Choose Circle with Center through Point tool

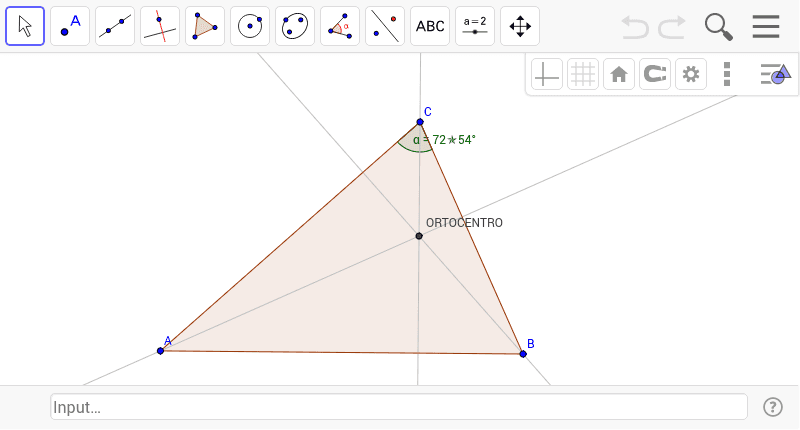(250, 26)
